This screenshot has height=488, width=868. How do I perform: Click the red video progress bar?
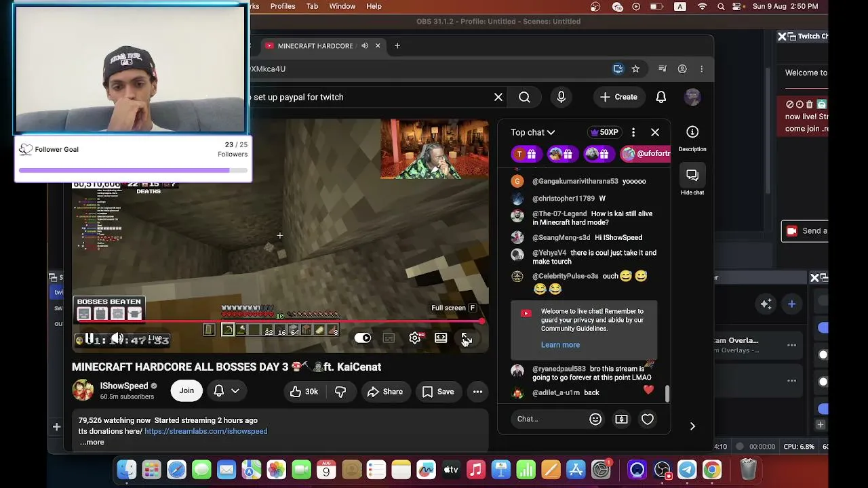278,321
